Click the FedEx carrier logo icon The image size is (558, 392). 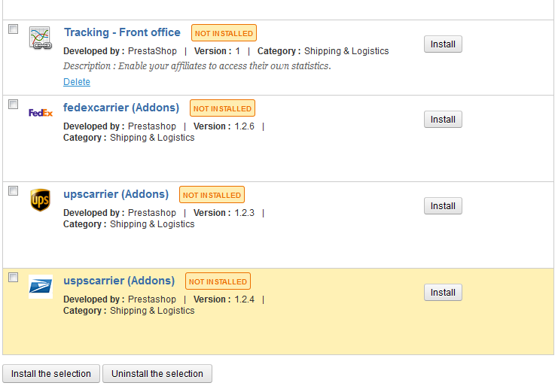pyautogui.click(x=40, y=113)
